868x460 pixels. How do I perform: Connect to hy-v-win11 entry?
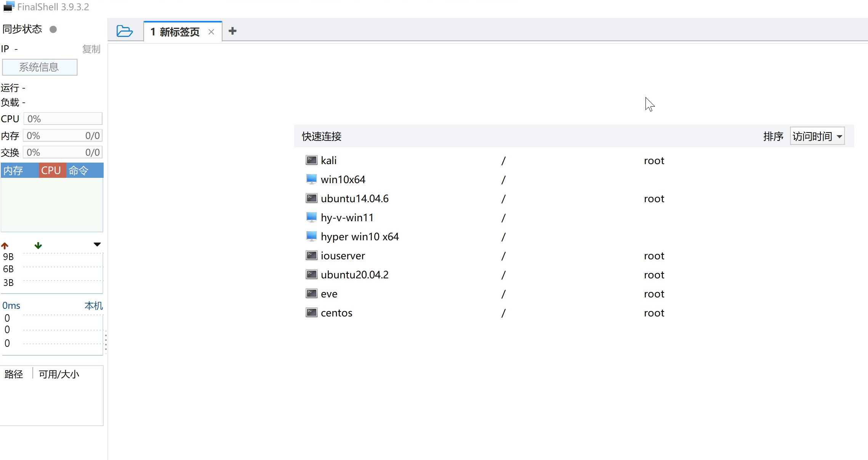347,217
